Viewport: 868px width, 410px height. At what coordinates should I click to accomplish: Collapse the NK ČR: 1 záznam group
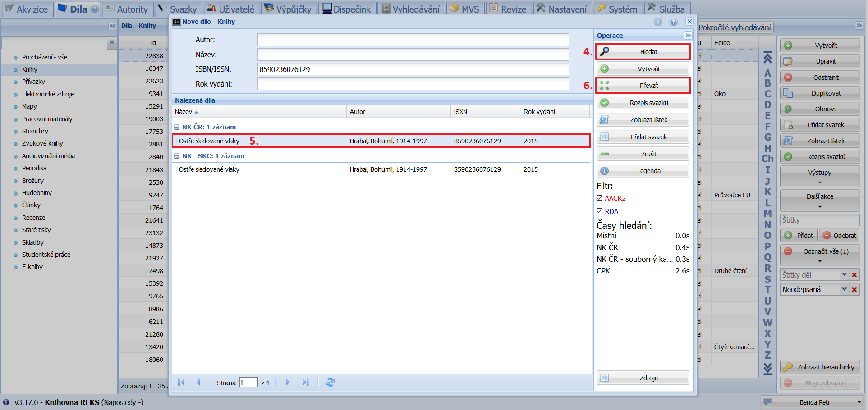[x=177, y=128]
